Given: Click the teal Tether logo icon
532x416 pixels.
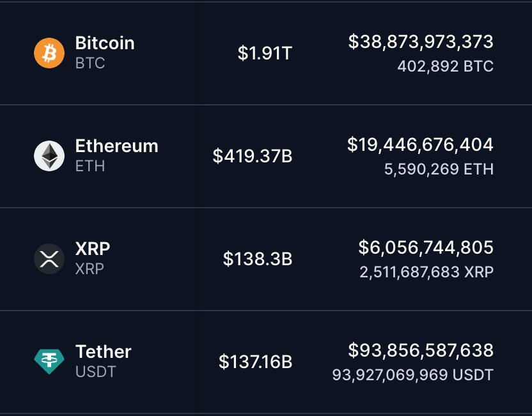Looking at the screenshot, I should click(x=49, y=361).
